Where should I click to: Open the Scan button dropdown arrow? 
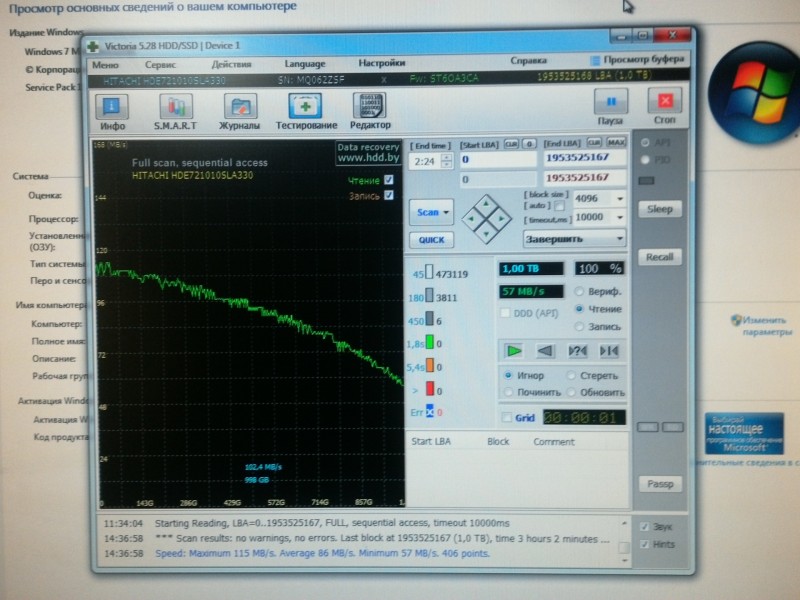446,212
